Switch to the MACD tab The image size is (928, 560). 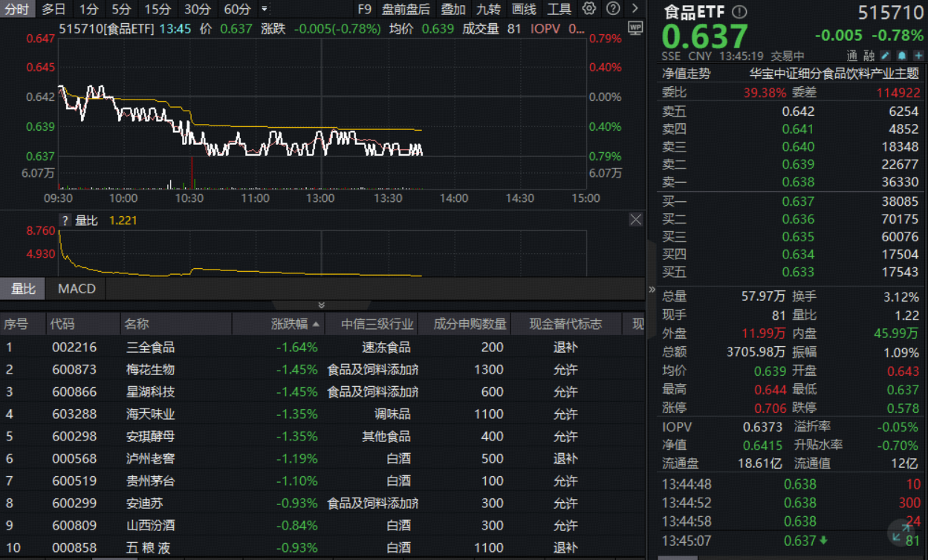tap(75, 289)
